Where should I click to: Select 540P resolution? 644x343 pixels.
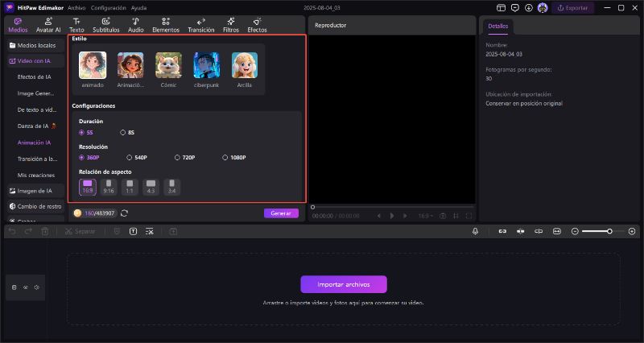(137, 157)
